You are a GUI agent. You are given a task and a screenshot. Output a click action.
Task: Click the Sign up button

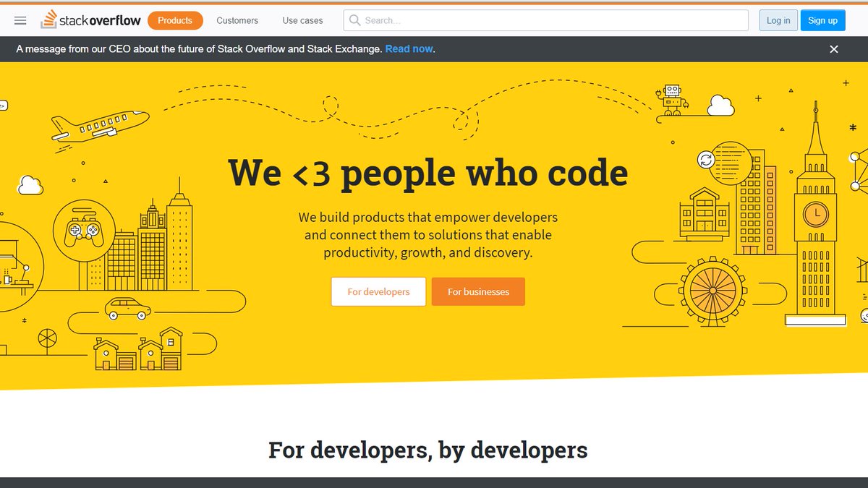click(822, 20)
